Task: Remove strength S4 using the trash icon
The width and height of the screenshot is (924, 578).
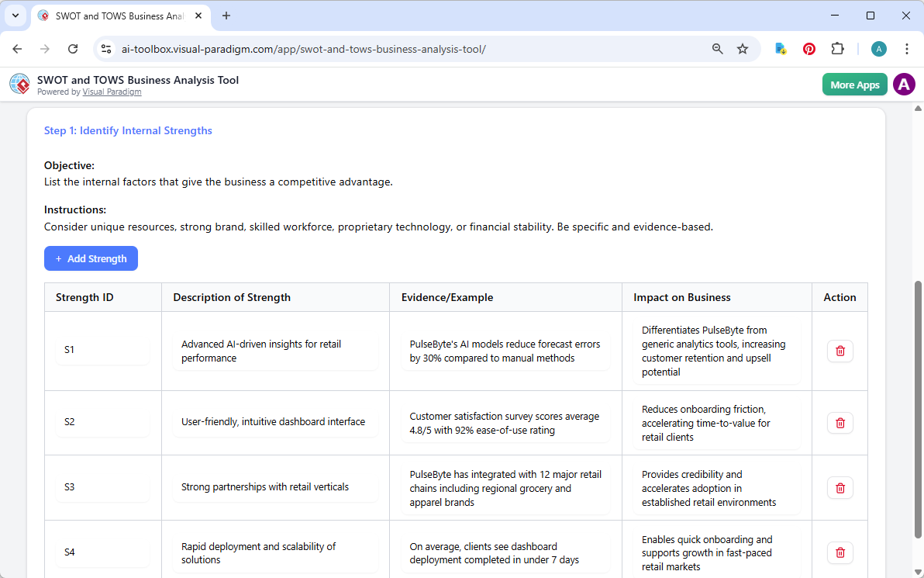Action: coord(840,552)
